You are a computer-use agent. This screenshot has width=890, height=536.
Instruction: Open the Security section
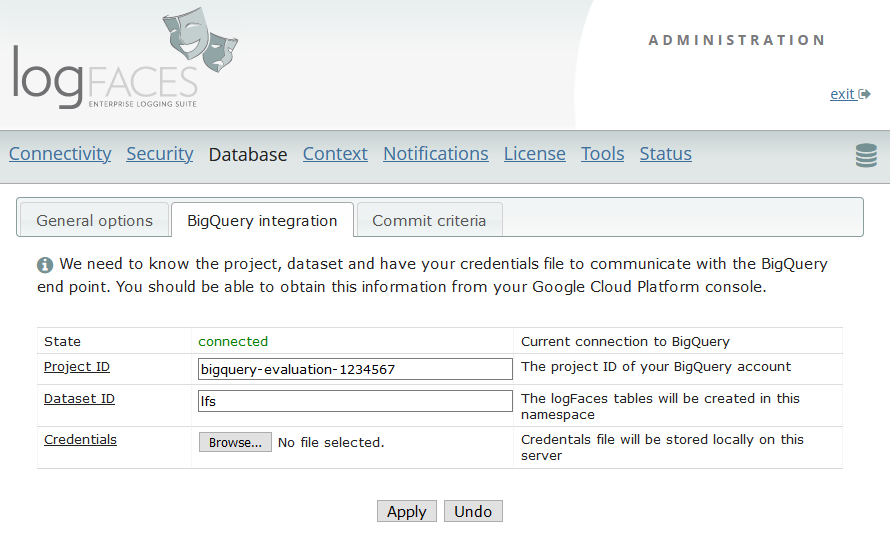[160, 154]
